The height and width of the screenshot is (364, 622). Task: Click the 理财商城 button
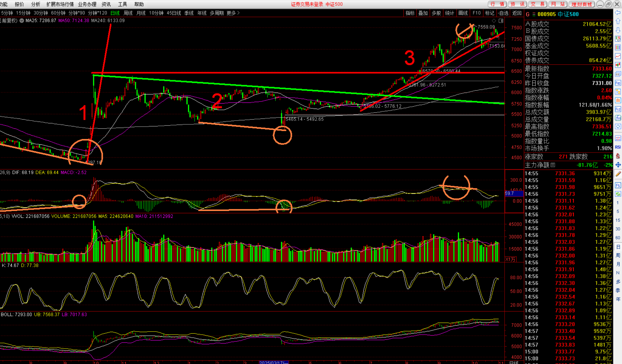click(x=581, y=4)
